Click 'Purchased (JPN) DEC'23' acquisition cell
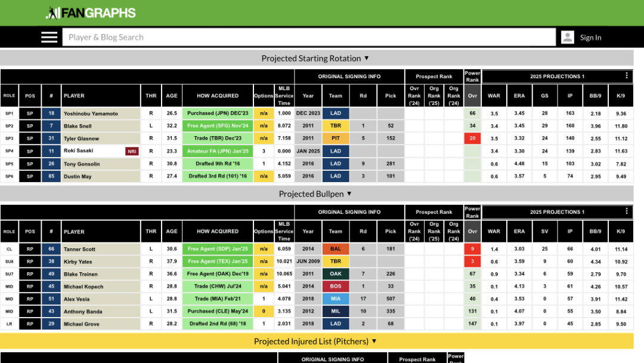 click(x=218, y=113)
